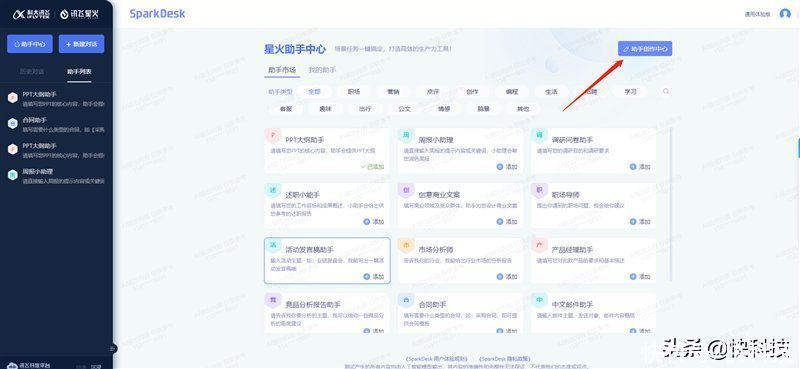The width and height of the screenshot is (800, 369).
Task: Open 讯飞开放平台 link at sidebar bottom
Action: [x=30, y=365]
